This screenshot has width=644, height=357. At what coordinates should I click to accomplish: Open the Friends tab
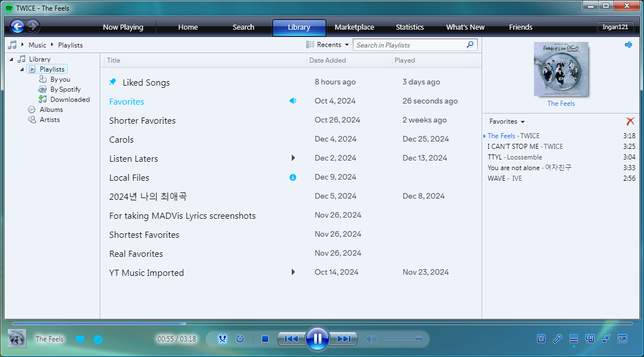point(520,27)
